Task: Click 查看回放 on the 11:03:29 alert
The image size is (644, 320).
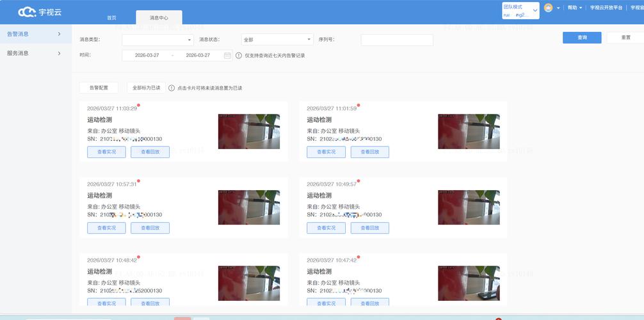Action: pyautogui.click(x=150, y=152)
